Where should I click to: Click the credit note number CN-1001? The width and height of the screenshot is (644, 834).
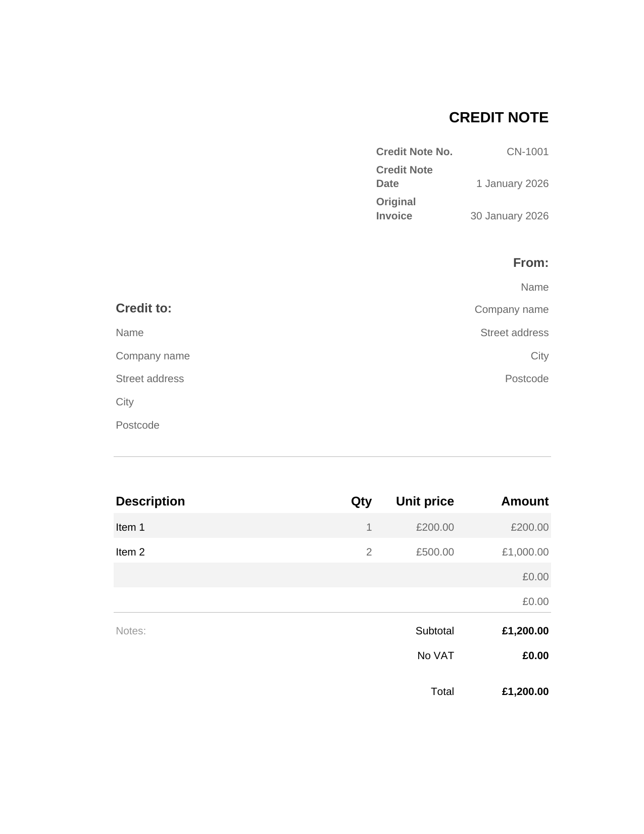pyautogui.click(x=527, y=152)
